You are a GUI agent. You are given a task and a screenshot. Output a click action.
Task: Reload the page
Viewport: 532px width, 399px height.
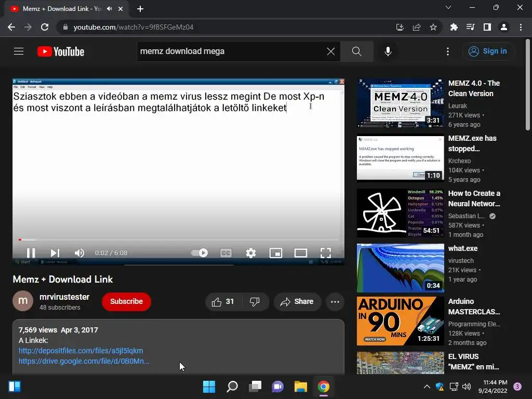(x=45, y=27)
